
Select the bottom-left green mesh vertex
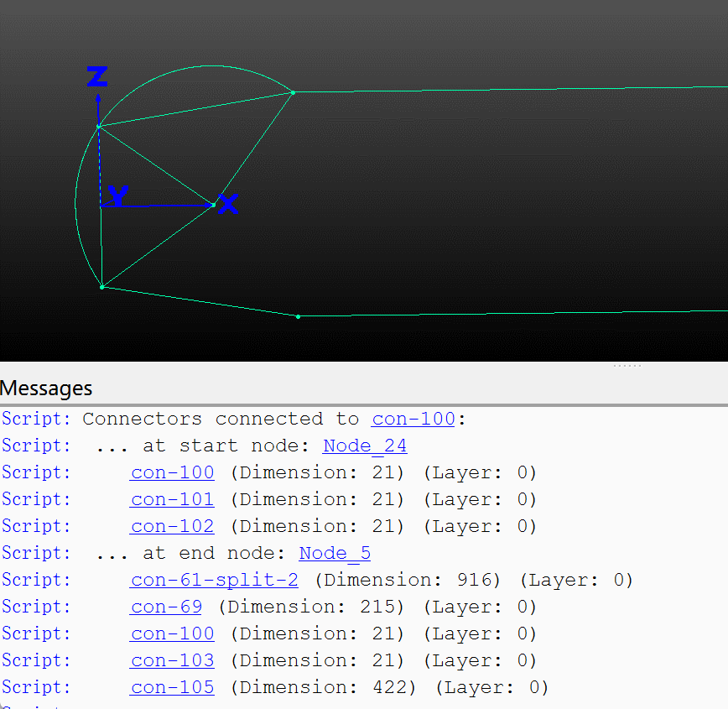pyautogui.click(x=101, y=287)
